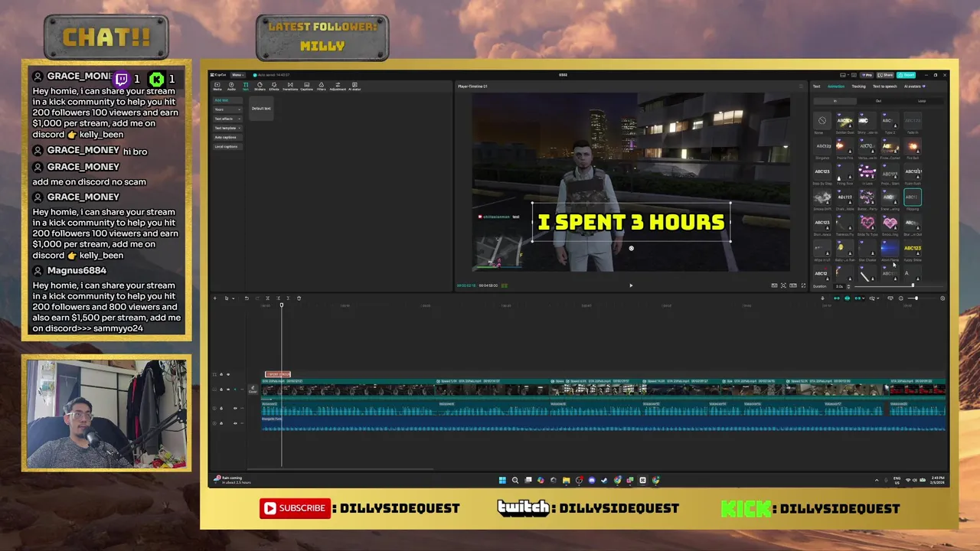Viewport: 980px width, 551px height.
Task: Click the Export button
Action: click(906, 75)
